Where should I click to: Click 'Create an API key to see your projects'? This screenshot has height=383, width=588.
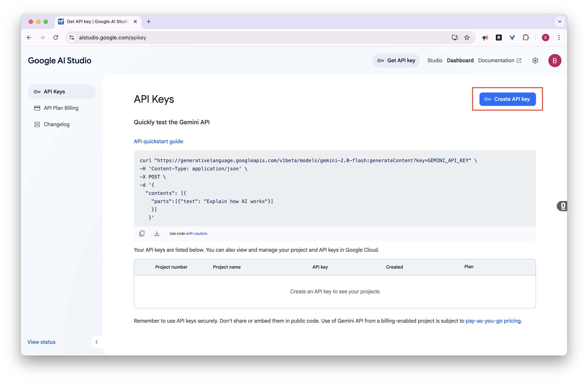pyautogui.click(x=335, y=291)
